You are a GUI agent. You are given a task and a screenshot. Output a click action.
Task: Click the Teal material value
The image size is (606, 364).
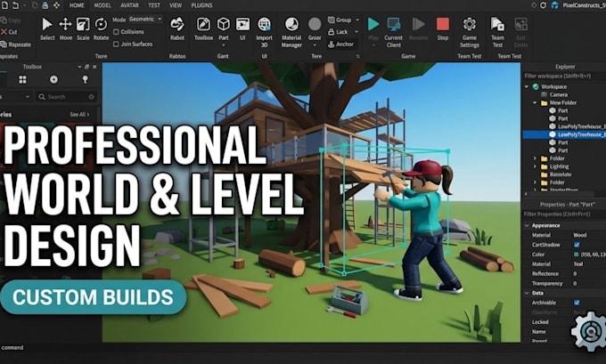click(578, 264)
